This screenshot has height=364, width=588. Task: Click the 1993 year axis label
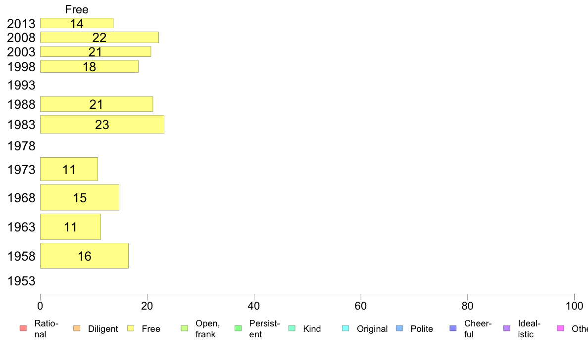pyautogui.click(x=21, y=86)
